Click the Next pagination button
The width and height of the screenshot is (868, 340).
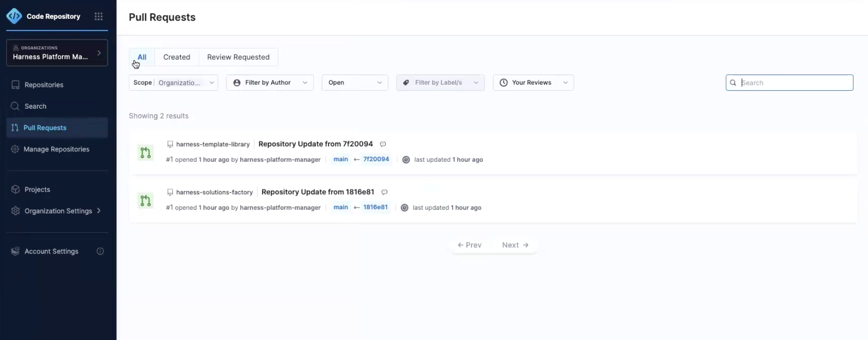tap(515, 245)
